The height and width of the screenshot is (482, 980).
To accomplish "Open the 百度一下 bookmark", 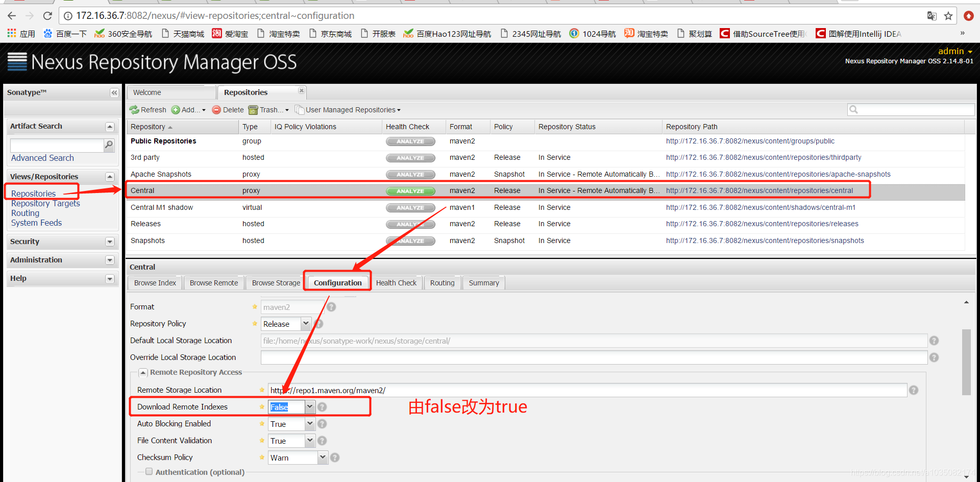I will click(65, 34).
